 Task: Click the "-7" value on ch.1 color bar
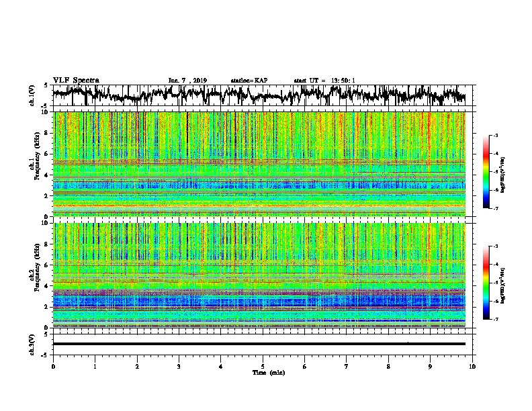pos(495,208)
